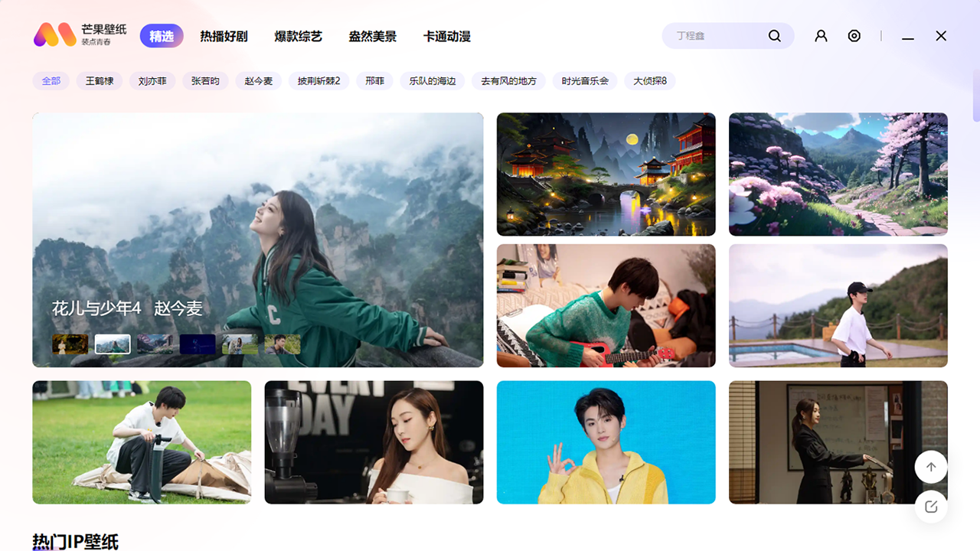Select the 披荆斩棘2 filter tag

click(318, 80)
